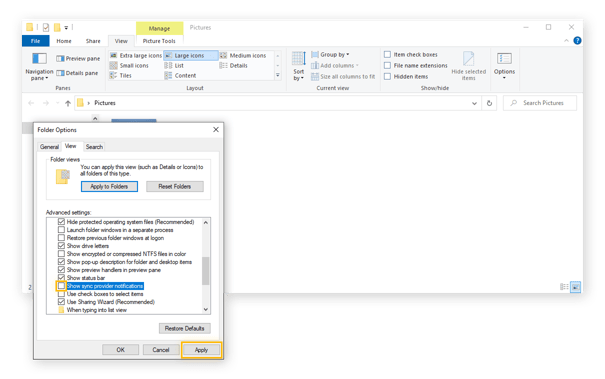Click the Forward navigation arrow
This screenshot has width=605, height=379.
pos(46,103)
